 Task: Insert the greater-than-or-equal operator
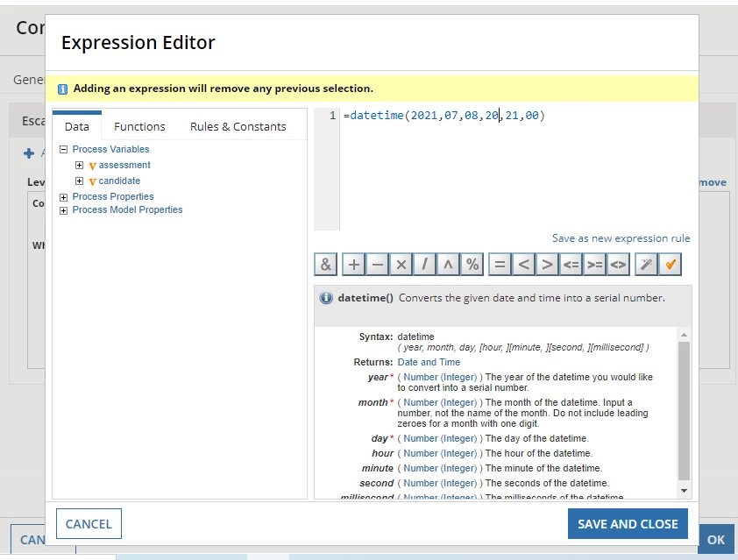(594, 264)
